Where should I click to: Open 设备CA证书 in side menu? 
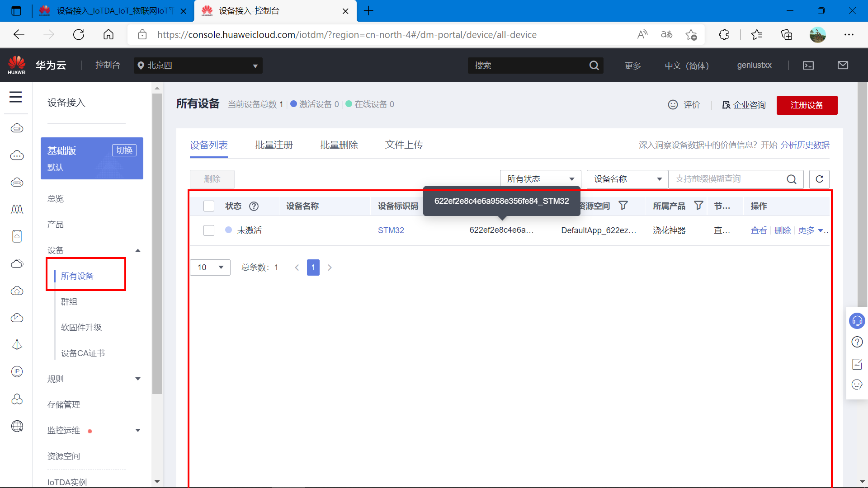coord(83,353)
